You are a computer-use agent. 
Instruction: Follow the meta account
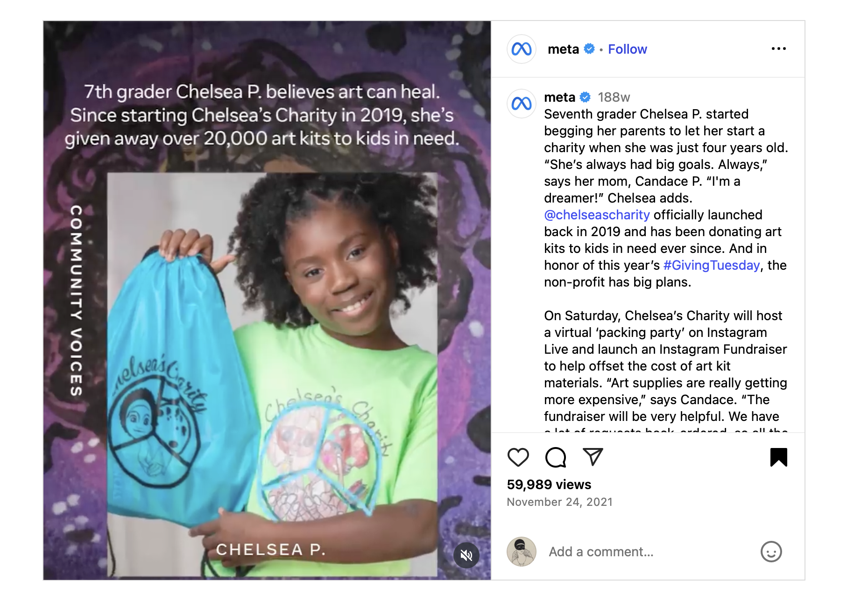pos(627,49)
